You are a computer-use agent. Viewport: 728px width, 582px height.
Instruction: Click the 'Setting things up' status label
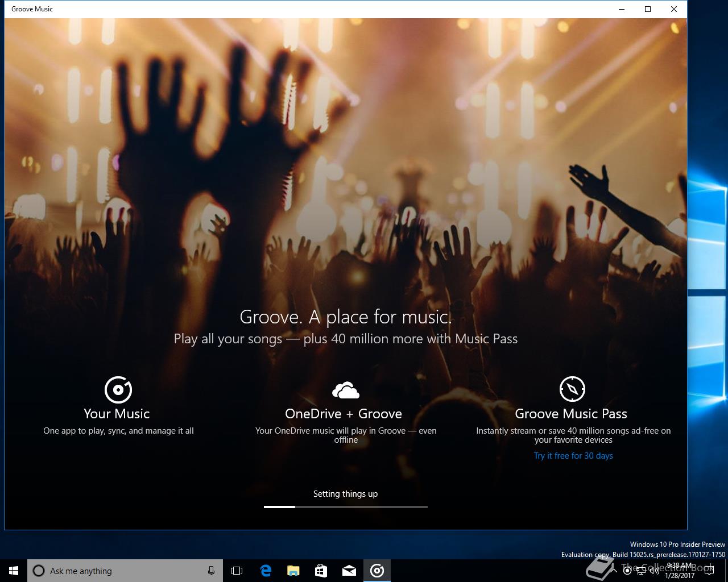[345, 494]
